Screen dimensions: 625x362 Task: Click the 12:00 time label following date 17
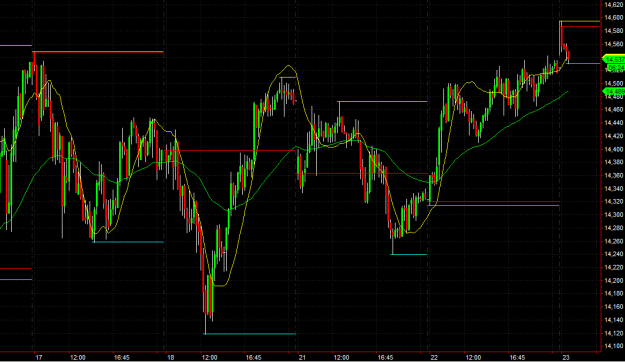tap(78, 358)
